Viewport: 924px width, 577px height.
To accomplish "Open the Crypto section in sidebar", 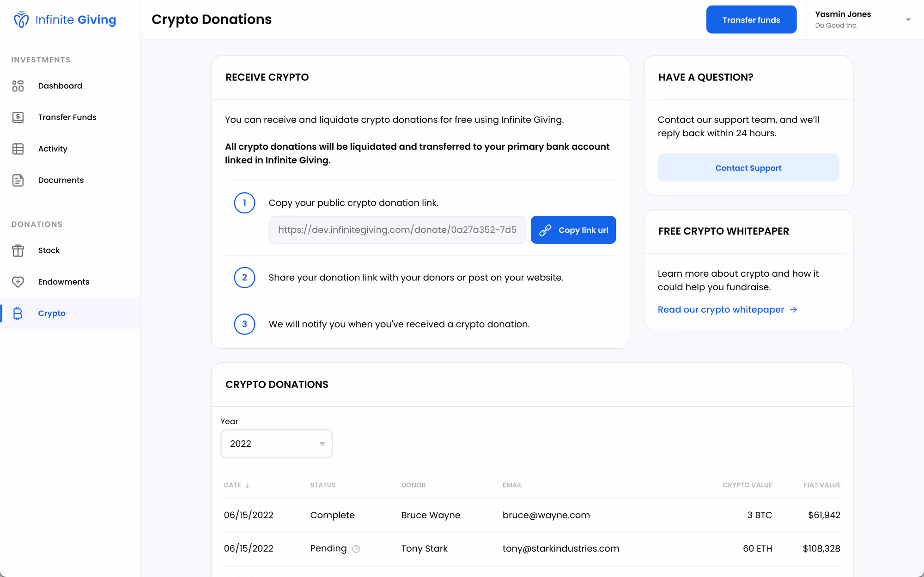I will [52, 313].
